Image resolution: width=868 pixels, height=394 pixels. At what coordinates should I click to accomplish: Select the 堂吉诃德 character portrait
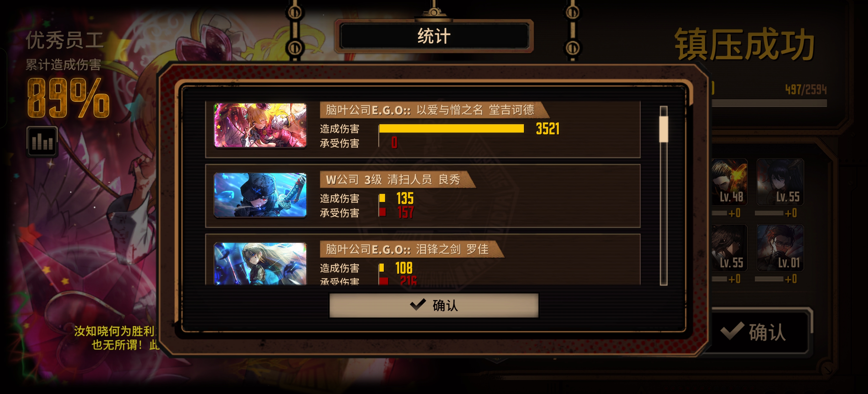click(260, 125)
